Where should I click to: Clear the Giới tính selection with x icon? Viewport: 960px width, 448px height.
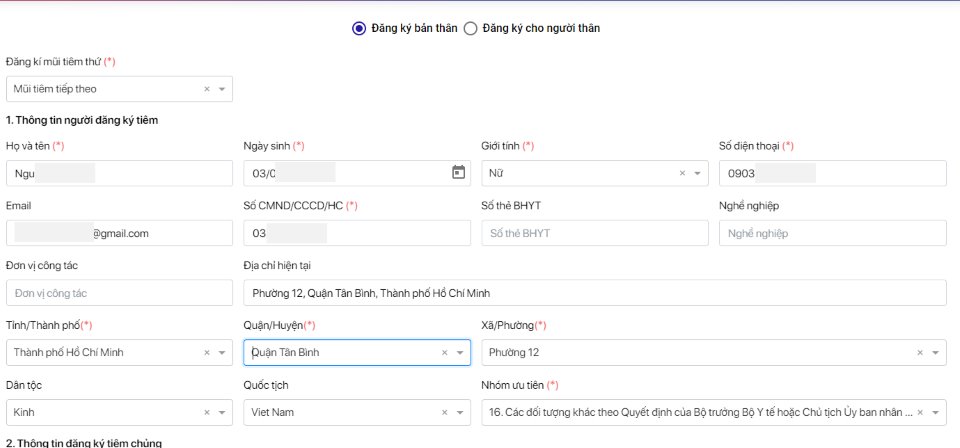(683, 173)
